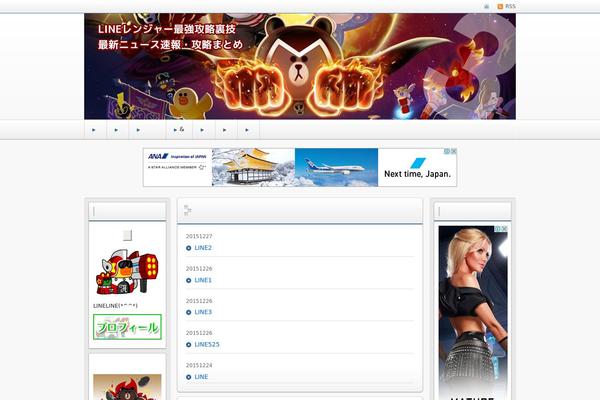Close the blonde woman sidebar ad
The width and height of the screenshot is (600, 400).
click(x=505, y=229)
